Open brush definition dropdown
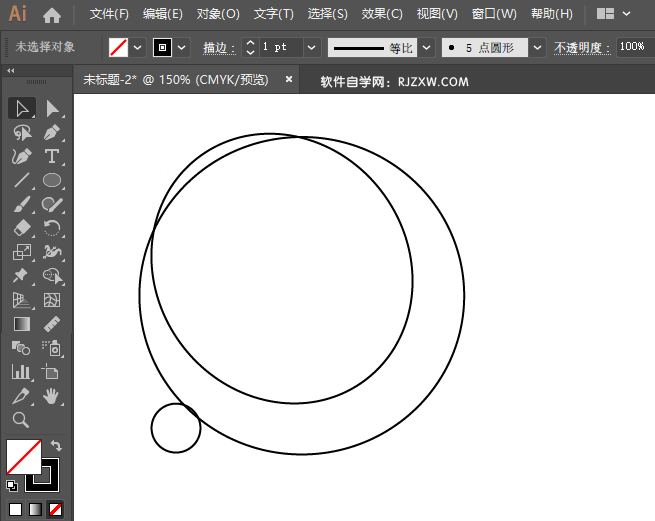The image size is (655, 521). click(538, 48)
